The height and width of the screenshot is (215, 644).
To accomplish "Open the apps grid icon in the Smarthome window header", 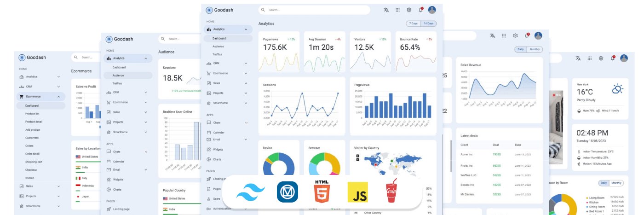I will (589, 58).
